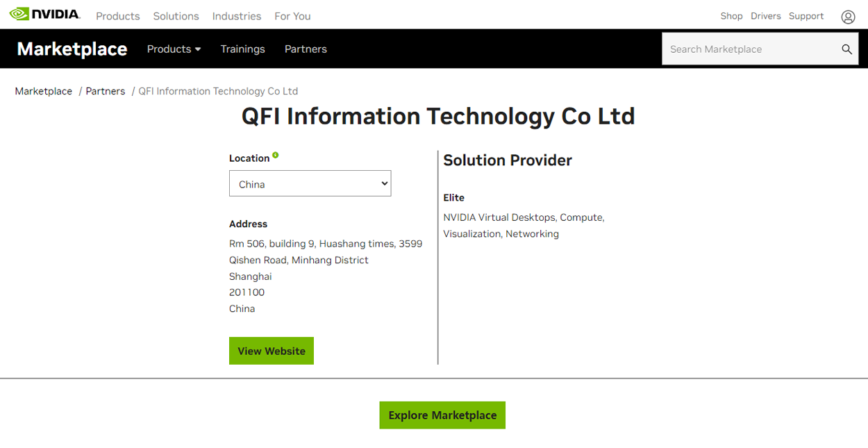Click the Explore Marketplace button
This screenshot has height=448, width=868.
(442, 415)
